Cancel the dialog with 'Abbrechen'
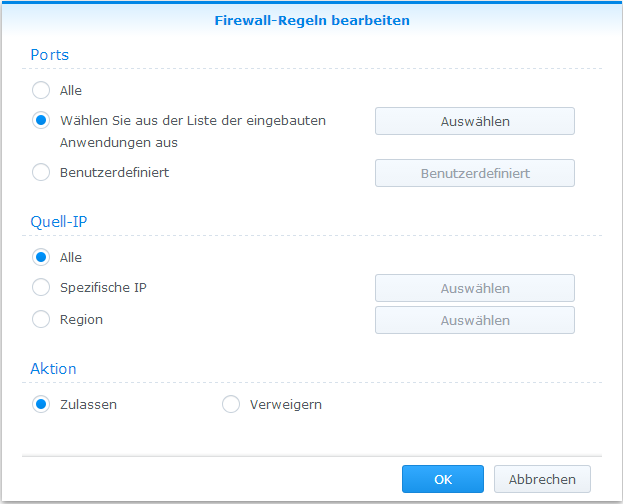Image resolution: width=623 pixels, height=504 pixels. point(542,479)
